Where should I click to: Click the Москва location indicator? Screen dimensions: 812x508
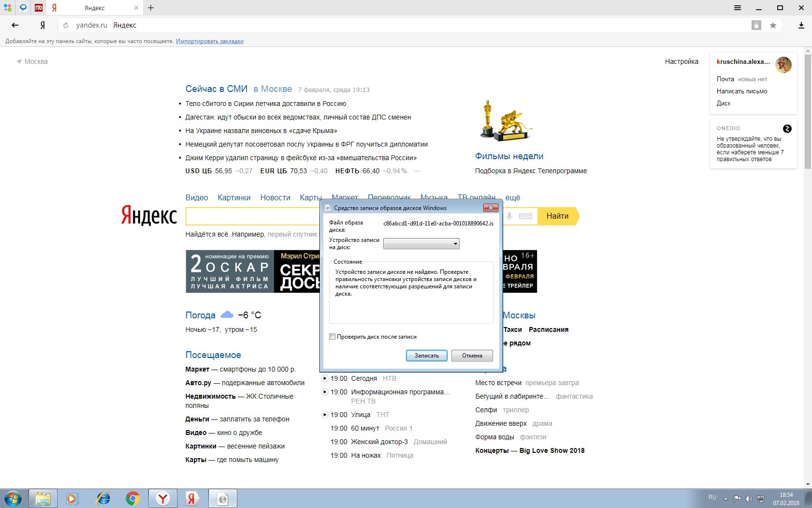(x=32, y=61)
